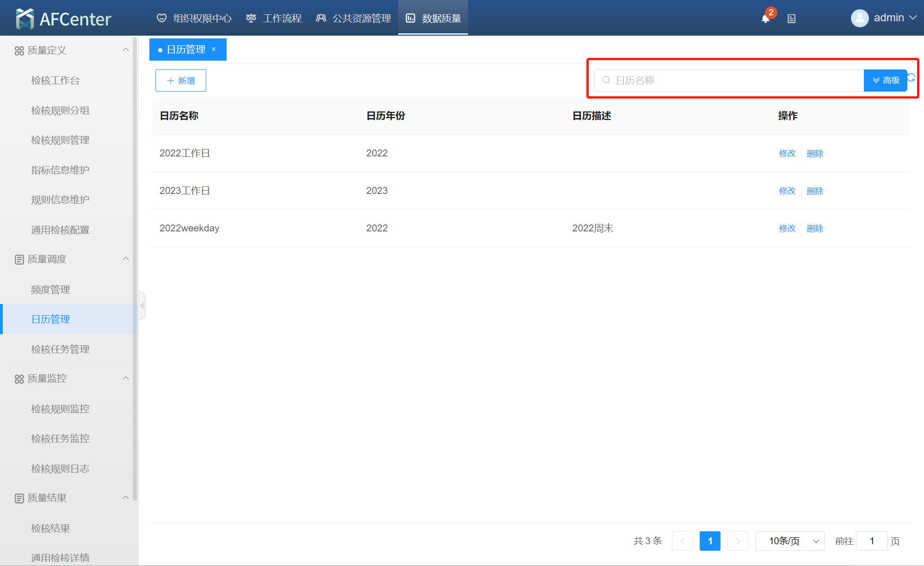Close the 日历管理 tab
This screenshot has height=566, width=924.
pyautogui.click(x=214, y=49)
